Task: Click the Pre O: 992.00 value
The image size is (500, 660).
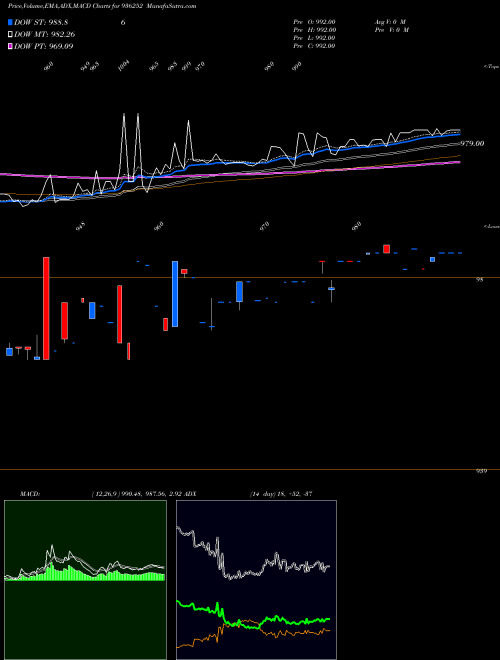Action: click(x=314, y=22)
